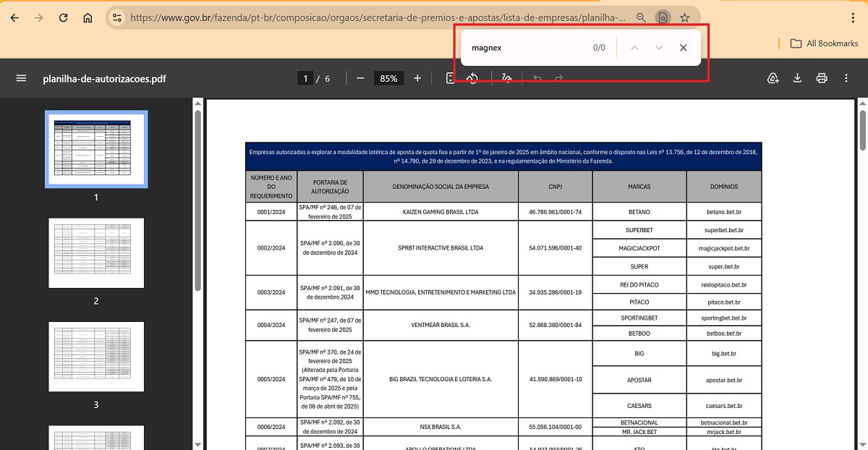Click the page number input field
The height and width of the screenshot is (450, 868).
[306, 78]
